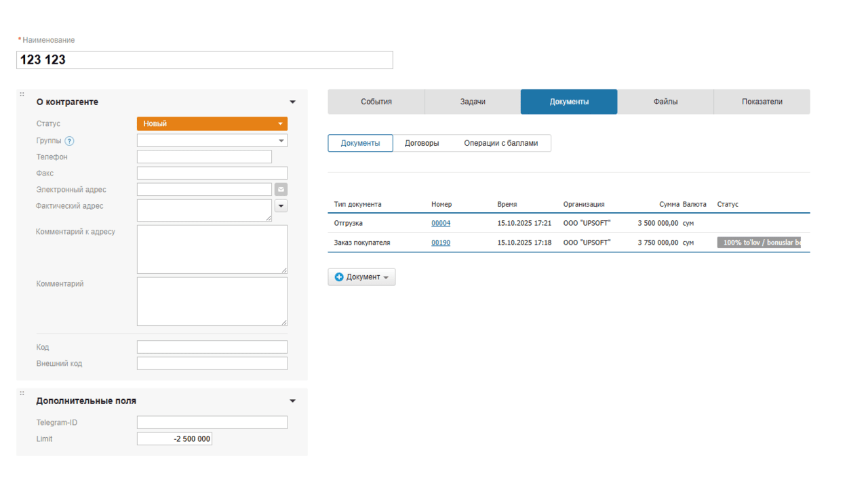Click the Groups help question mark icon
This screenshot has height=488, width=868.
point(69,141)
